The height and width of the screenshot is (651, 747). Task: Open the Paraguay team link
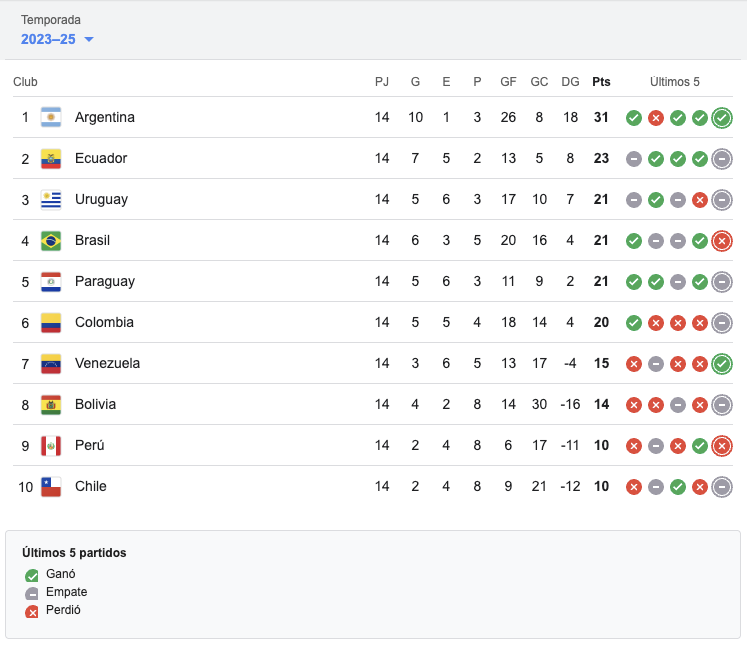tap(105, 281)
